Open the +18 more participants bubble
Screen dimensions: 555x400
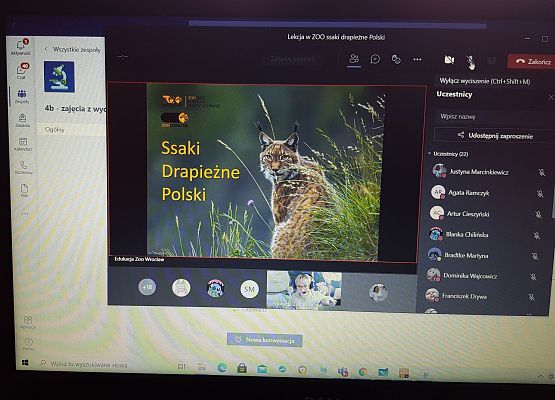tap(147, 287)
